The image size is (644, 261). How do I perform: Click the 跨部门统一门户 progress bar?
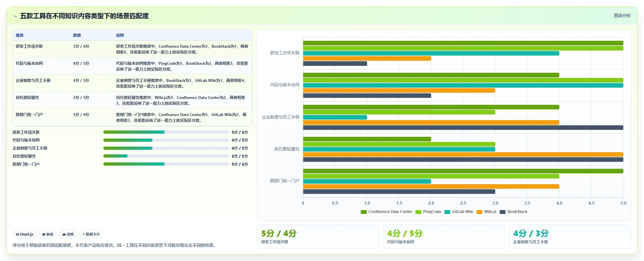166,164
